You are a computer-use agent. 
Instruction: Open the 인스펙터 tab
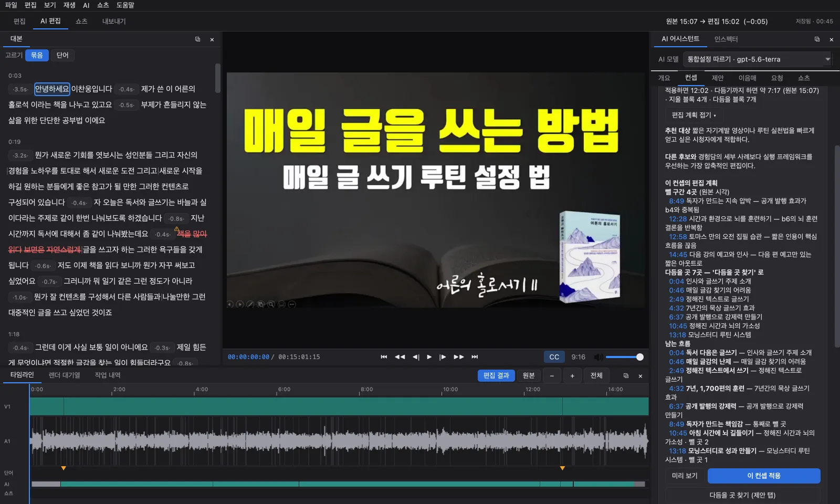point(726,39)
